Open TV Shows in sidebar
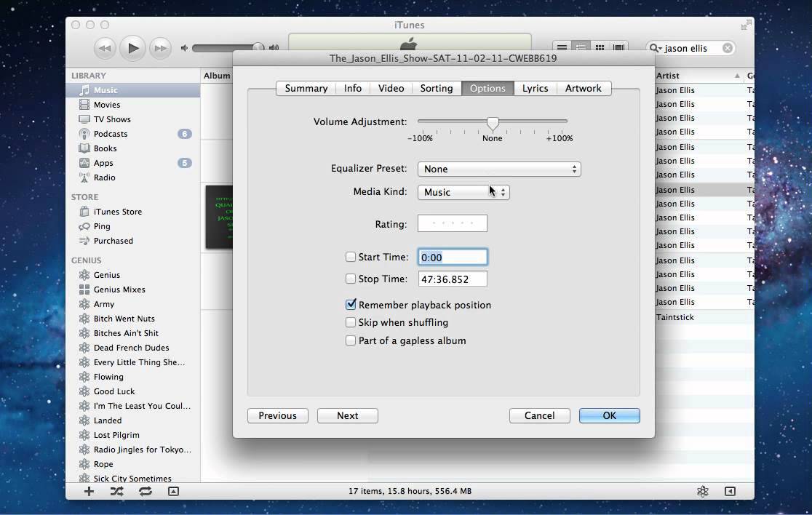Viewport: 812px width, 515px height. click(132, 119)
